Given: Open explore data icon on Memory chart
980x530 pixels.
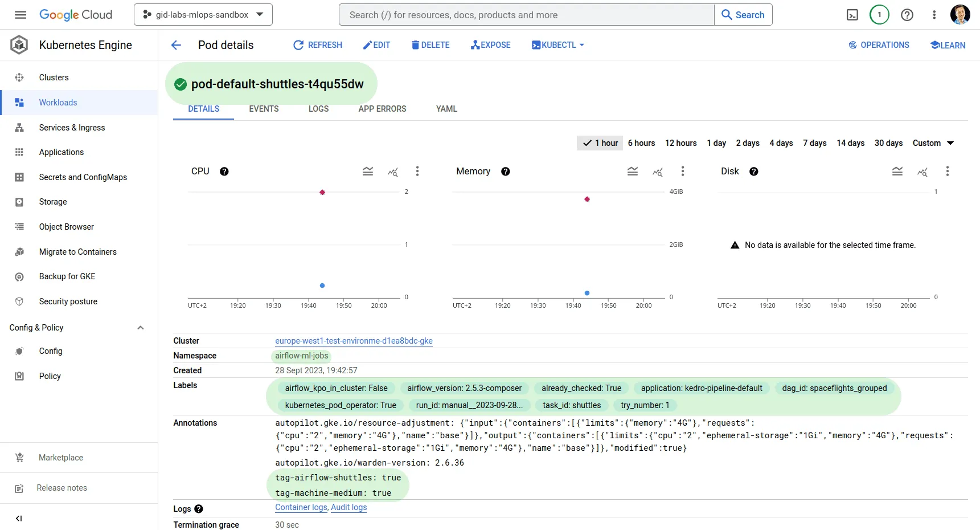Looking at the screenshot, I should coord(658,172).
